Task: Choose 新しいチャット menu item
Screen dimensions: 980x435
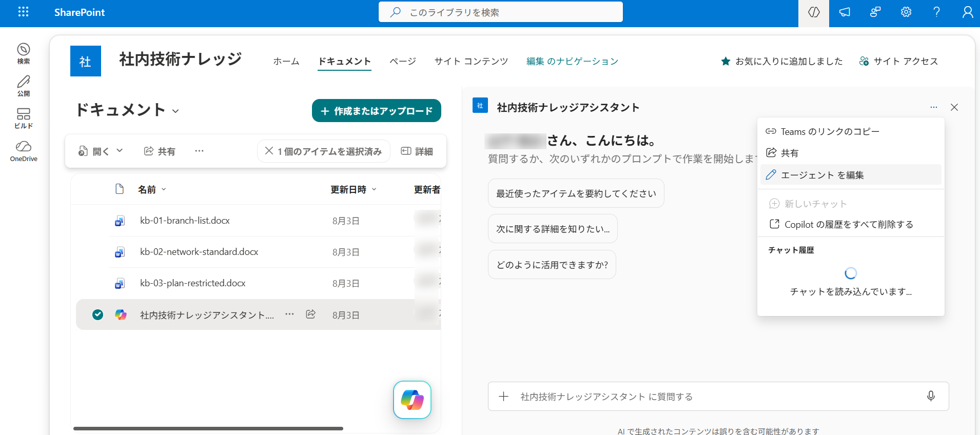Action: tap(851, 204)
